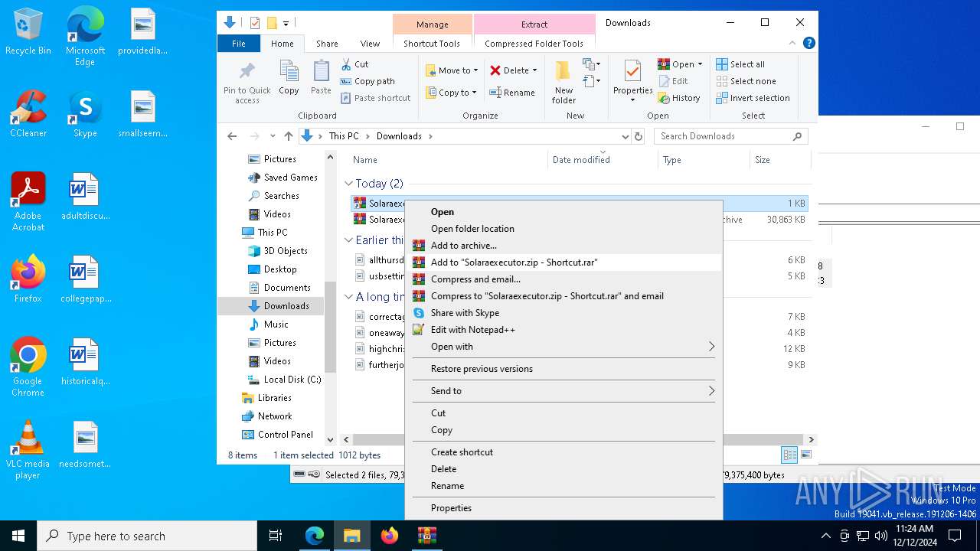Click Select all in ribbon
980x551 pixels.
tap(740, 64)
